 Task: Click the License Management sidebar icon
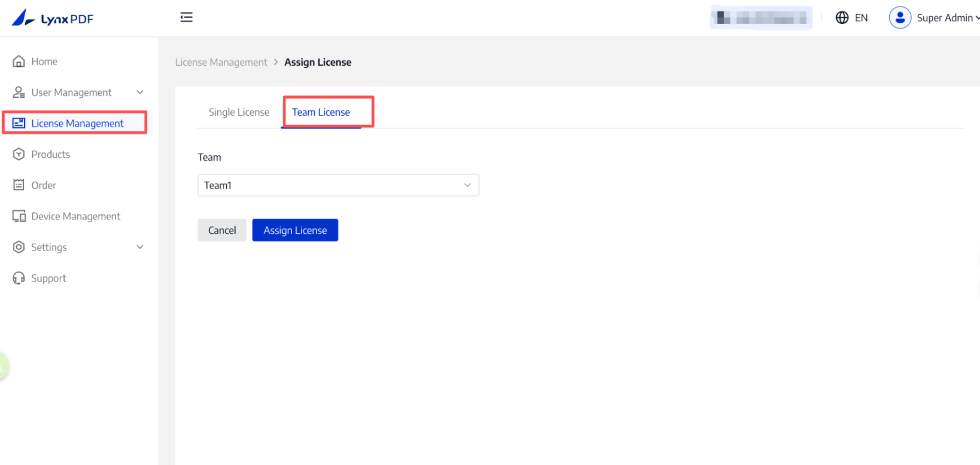19,123
